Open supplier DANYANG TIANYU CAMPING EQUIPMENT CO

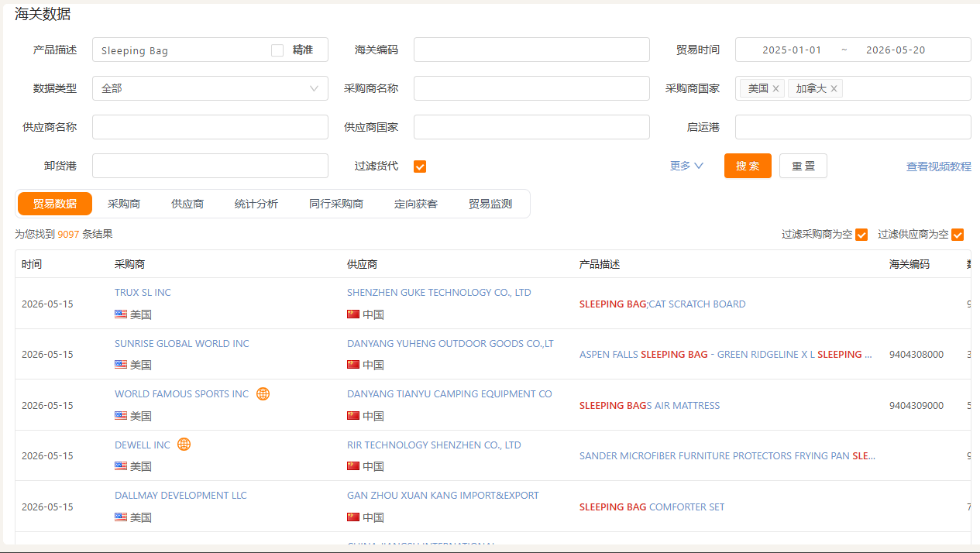point(449,394)
